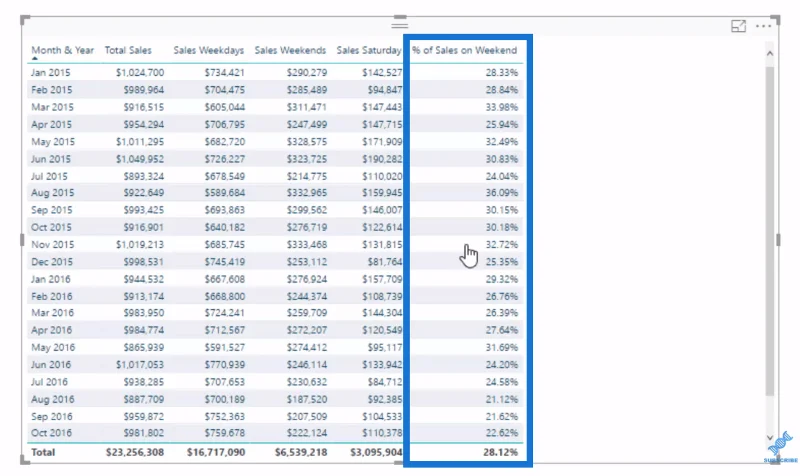Sort by % of Sales on Weekend header

(x=465, y=50)
